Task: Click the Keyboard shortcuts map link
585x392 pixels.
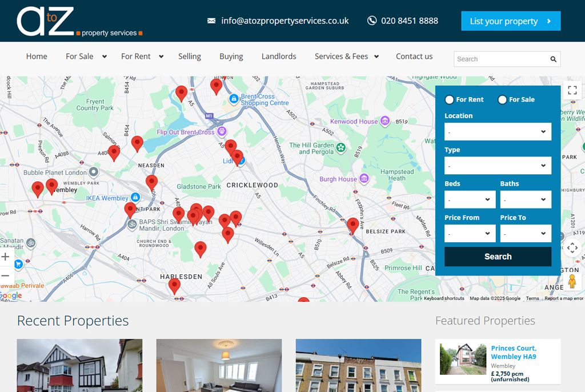Action: coord(444,298)
